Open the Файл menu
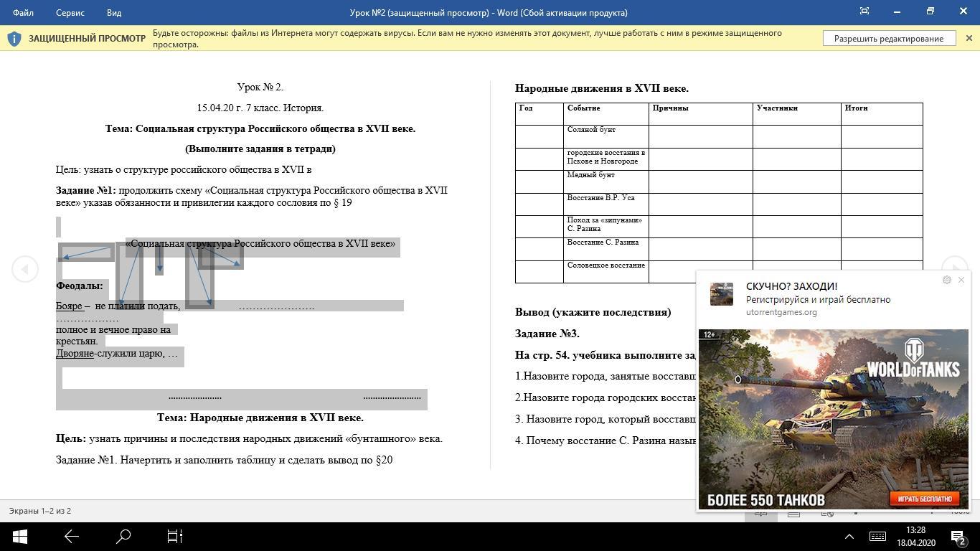 (23, 12)
